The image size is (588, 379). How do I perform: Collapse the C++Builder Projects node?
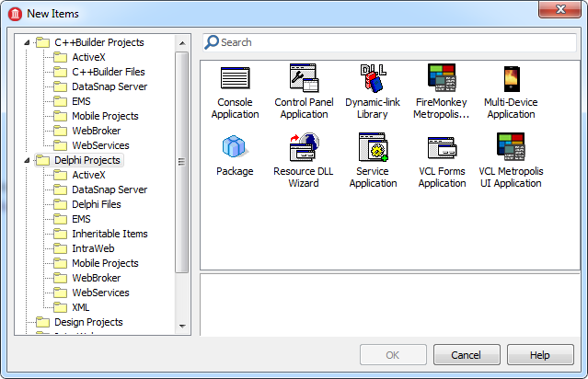(x=27, y=42)
